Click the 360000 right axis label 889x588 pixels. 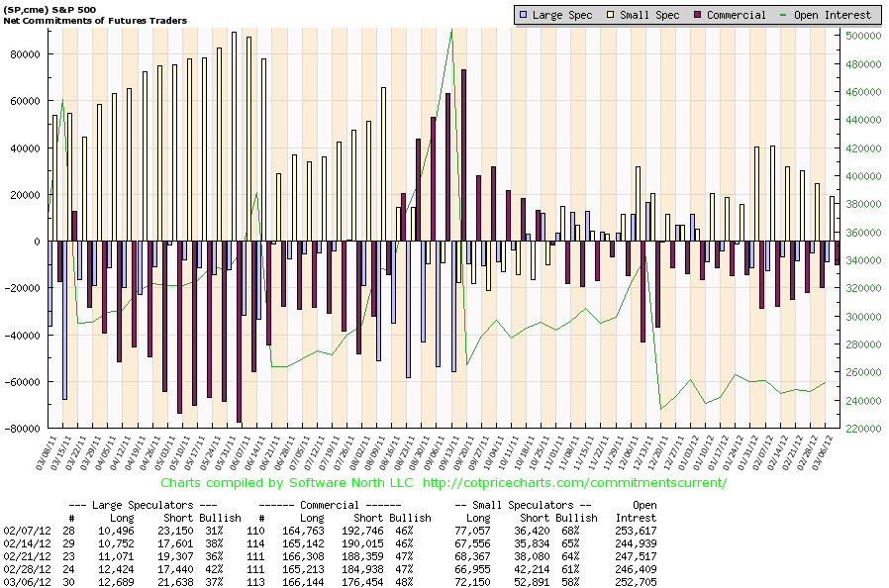[x=863, y=233]
